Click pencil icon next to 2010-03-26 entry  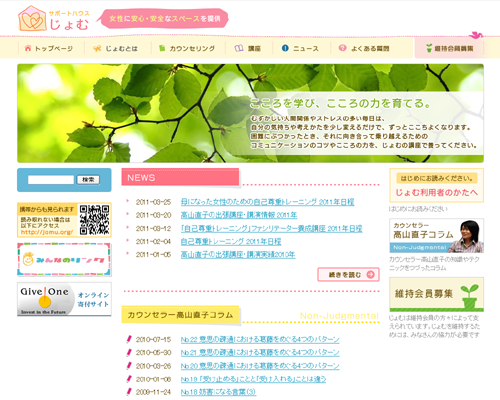[129, 366]
